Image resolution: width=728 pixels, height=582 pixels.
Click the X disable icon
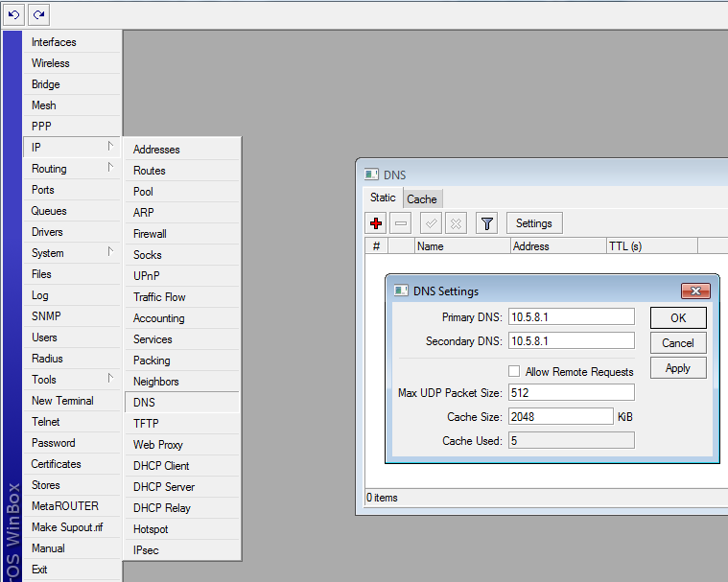click(456, 223)
